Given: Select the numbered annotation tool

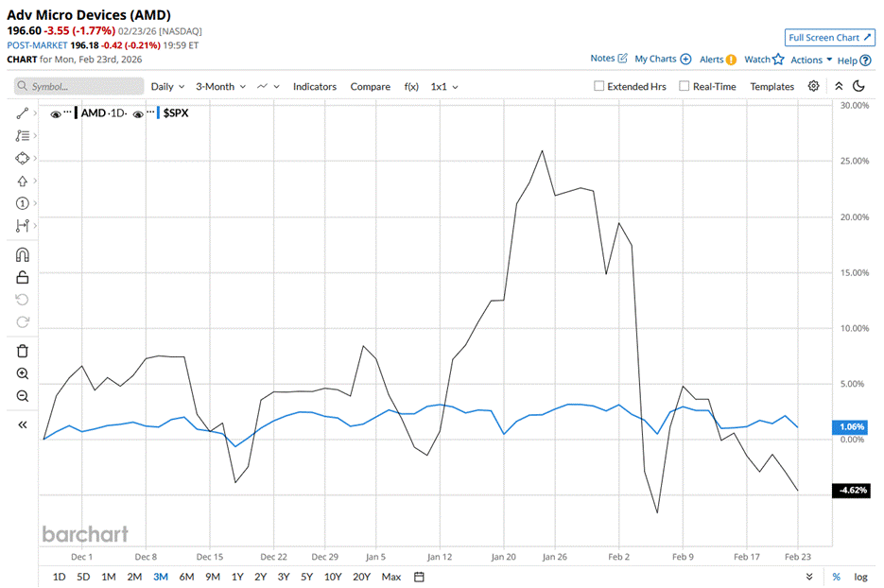Looking at the screenshot, I should point(23,203).
